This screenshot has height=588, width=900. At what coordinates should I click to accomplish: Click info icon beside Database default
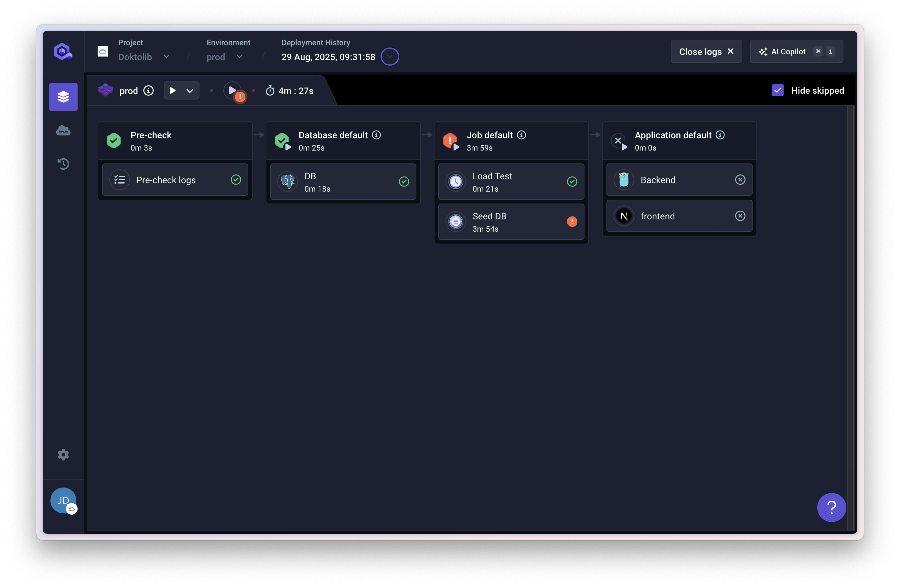click(x=376, y=135)
